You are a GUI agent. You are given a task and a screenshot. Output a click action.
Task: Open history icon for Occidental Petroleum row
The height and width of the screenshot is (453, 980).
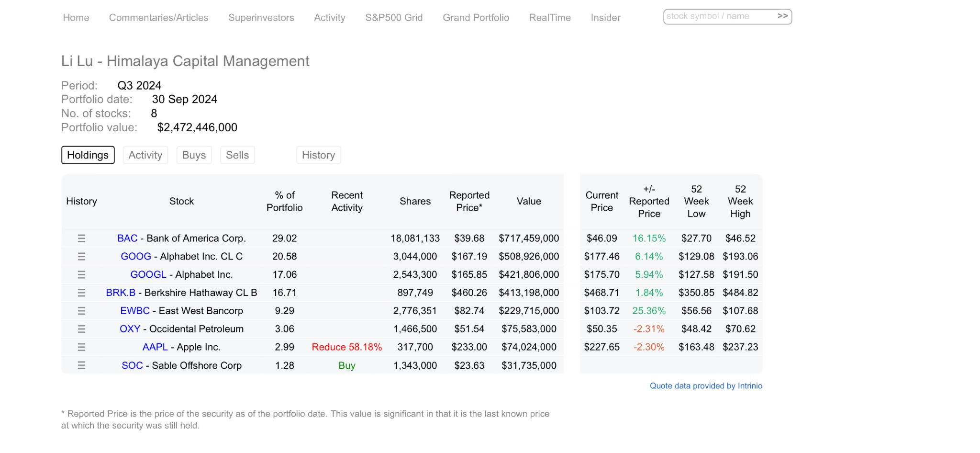point(81,329)
